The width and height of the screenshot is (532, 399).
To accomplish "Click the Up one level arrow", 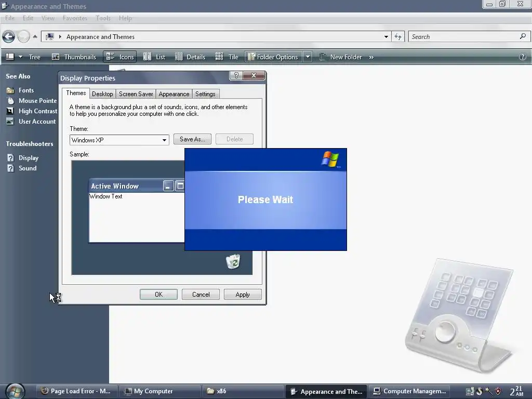I will (35, 37).
